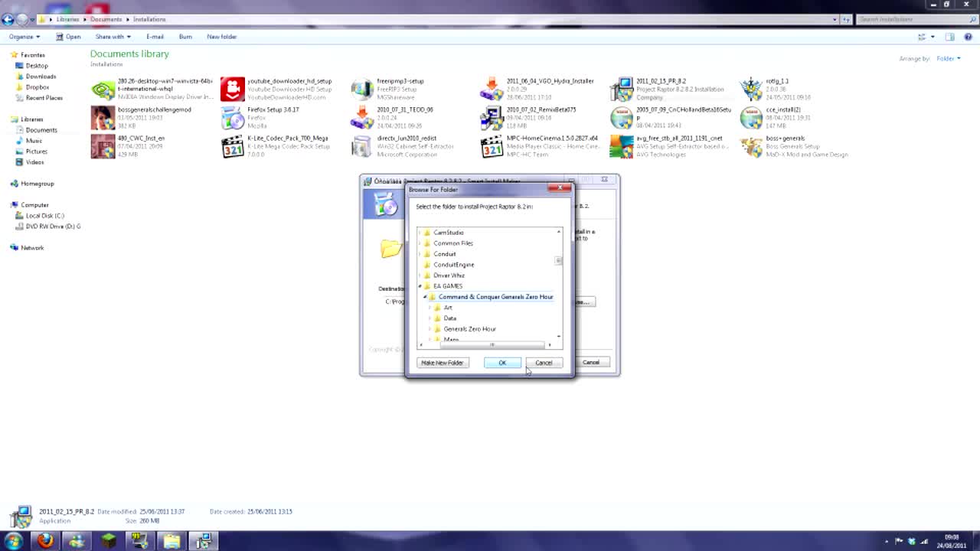Click the folder tree horizontal scrollbar
The image size is (980, 551).
pyautogui.click(x=492, y=344)
